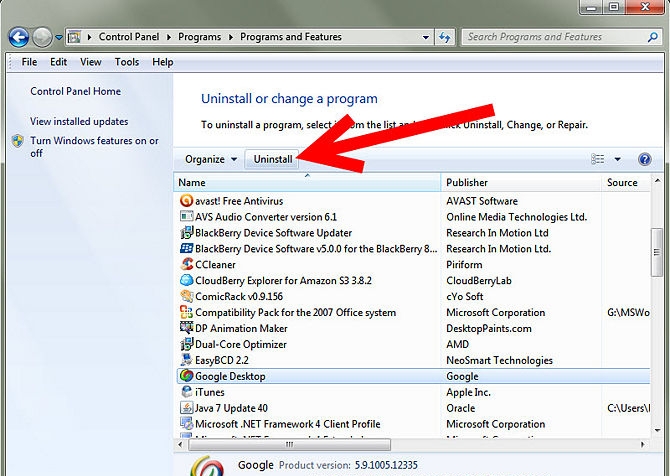670x476 pixels.
Task: Click the .NET Framework 4 Client Profile icon
Action: [x=186, y=424]
